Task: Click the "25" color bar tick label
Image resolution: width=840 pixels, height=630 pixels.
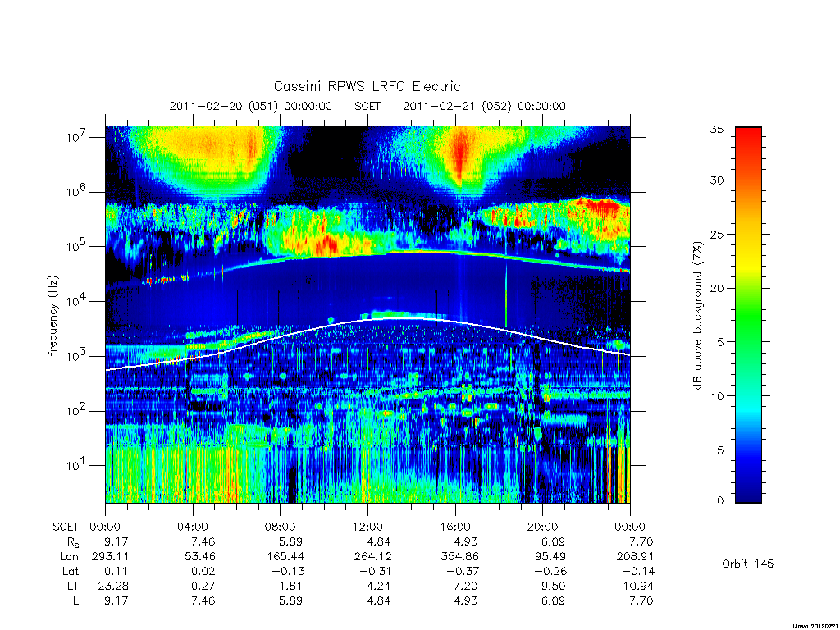Action: point(717,234)
